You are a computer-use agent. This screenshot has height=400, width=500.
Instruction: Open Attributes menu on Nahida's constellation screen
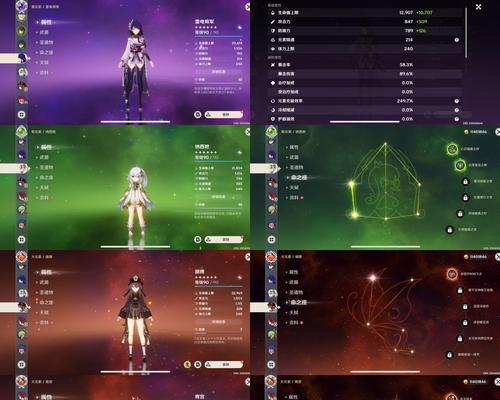pyautogui.click(x=294, y=147)
